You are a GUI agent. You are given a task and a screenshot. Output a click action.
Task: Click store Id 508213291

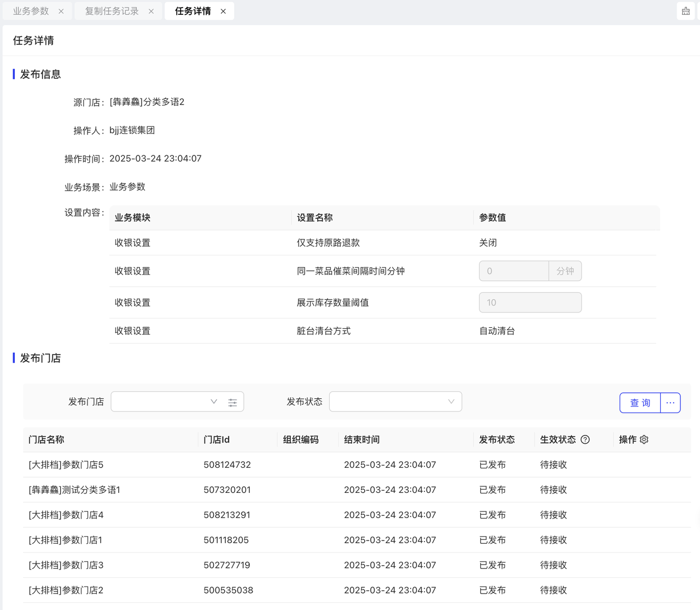tap(227, 515)
